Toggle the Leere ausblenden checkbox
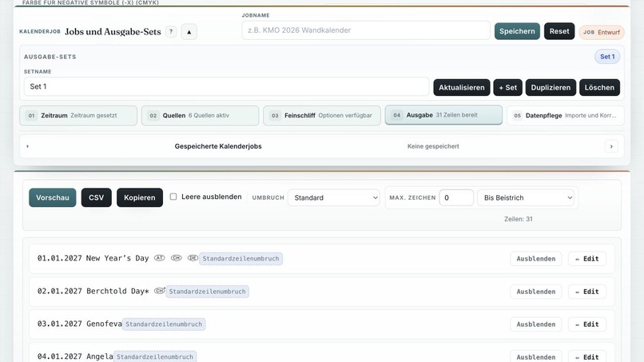The image size is (644, 362). pos(173,197)
